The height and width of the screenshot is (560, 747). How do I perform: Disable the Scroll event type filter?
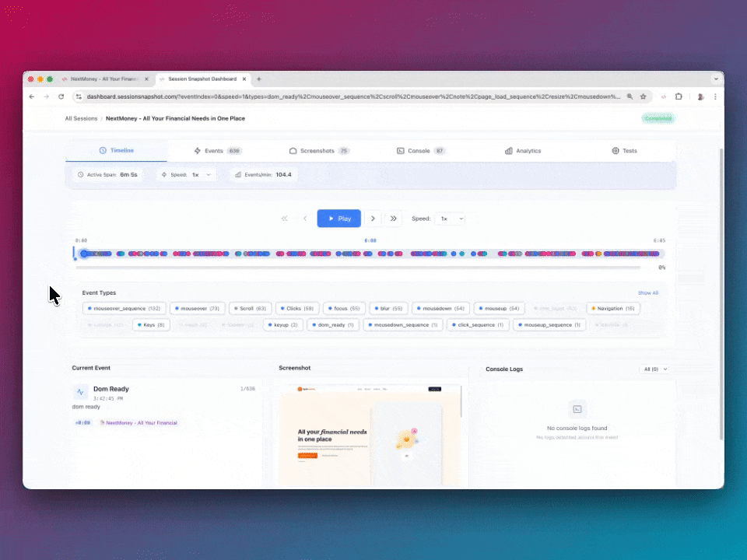[249, 308]
